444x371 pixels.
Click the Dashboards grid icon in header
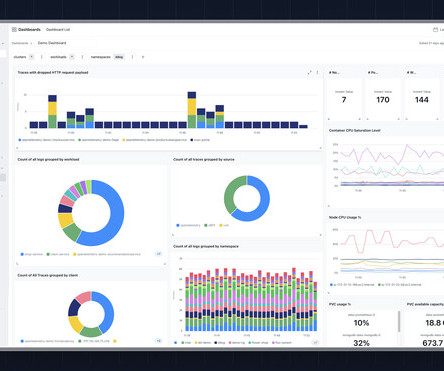pyautogui.click(x=14, y=30)
